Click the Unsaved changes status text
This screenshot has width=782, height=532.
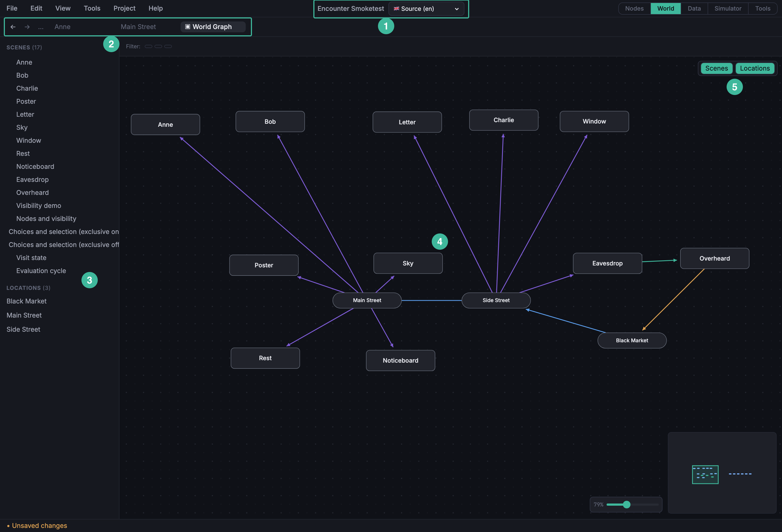tap(39, 525)
